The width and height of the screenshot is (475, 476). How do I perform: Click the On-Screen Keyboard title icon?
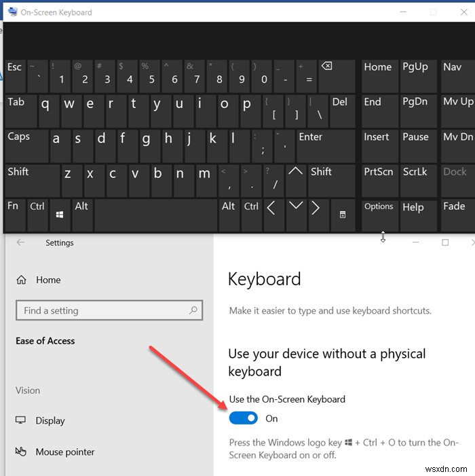point(13,12)
